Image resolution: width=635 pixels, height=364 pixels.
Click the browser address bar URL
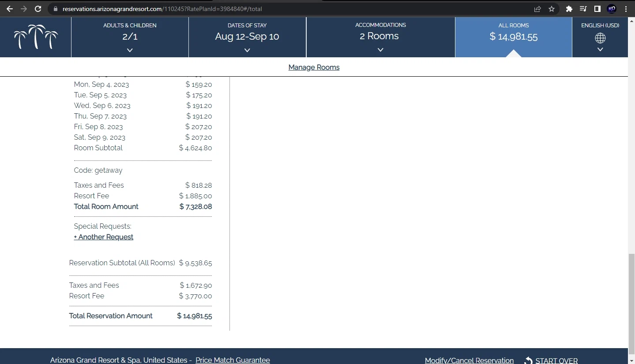[162, 9]
